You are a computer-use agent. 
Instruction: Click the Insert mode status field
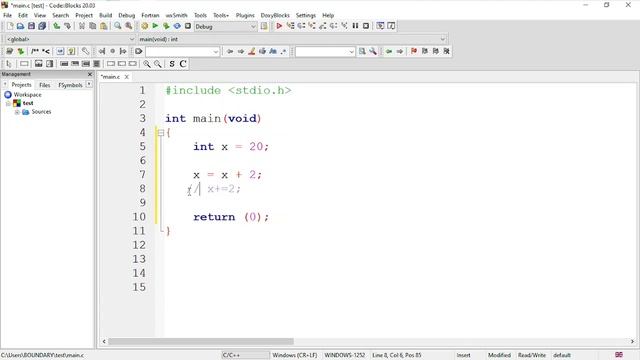click(463, 355)
